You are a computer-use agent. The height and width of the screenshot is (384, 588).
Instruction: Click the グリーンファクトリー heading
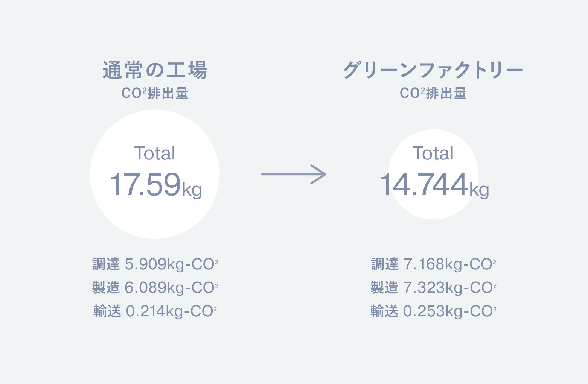coord(433,70)
